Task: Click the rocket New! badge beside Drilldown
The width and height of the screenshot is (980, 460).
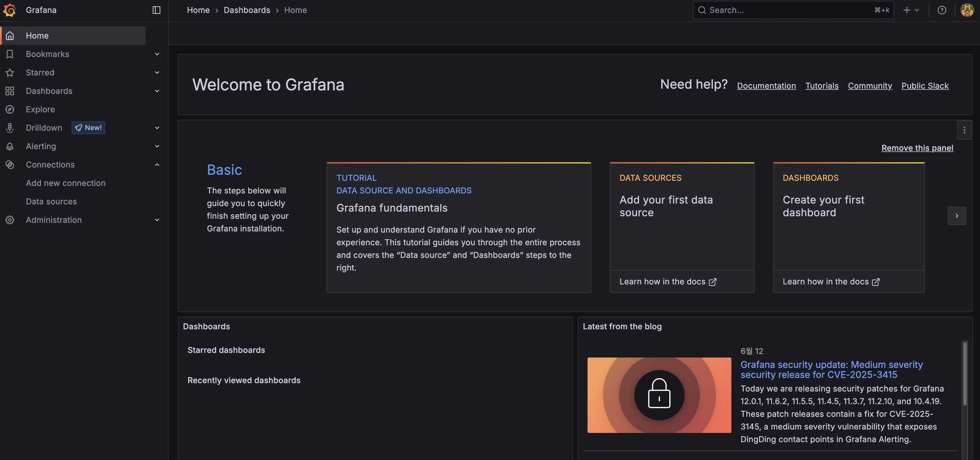Action: 88,128
